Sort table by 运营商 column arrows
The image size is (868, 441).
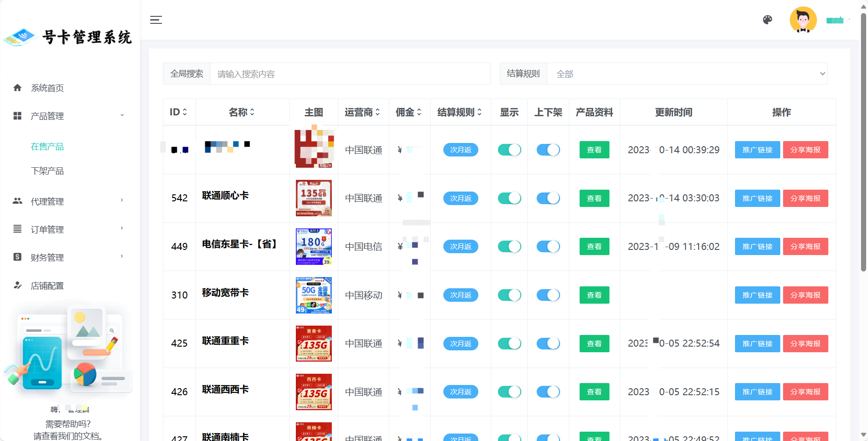pyautogui.click(x=378, y=112)
